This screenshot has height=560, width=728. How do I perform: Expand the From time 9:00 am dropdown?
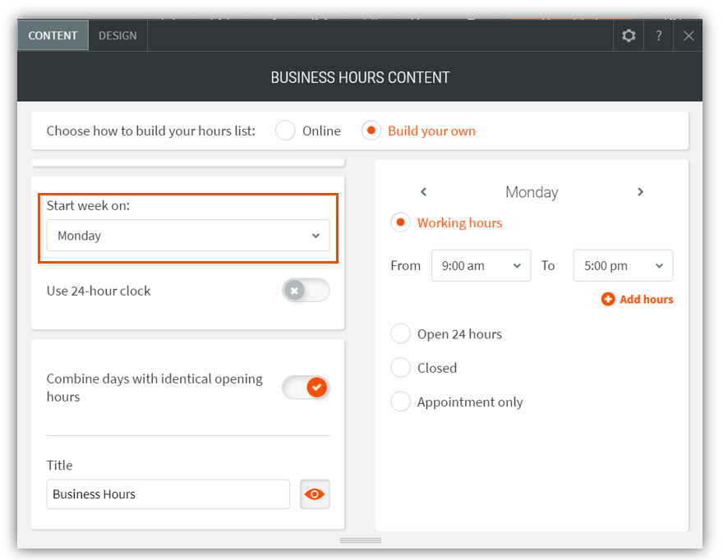click(x=481, y=266)
